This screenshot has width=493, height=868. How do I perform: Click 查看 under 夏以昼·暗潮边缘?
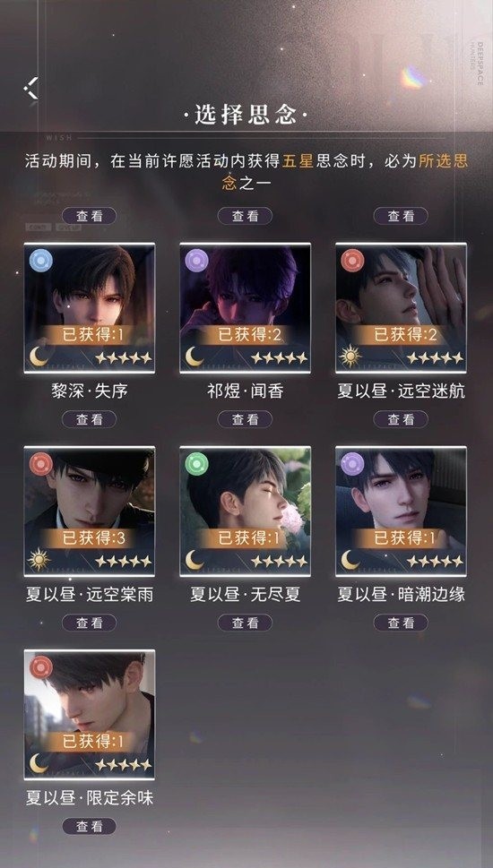401,623
